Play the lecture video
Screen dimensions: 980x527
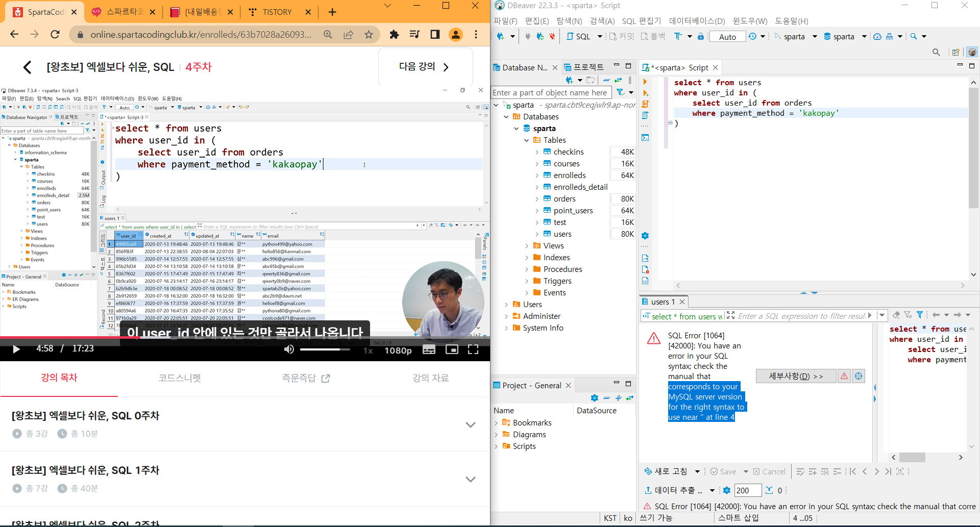[16, 349]
